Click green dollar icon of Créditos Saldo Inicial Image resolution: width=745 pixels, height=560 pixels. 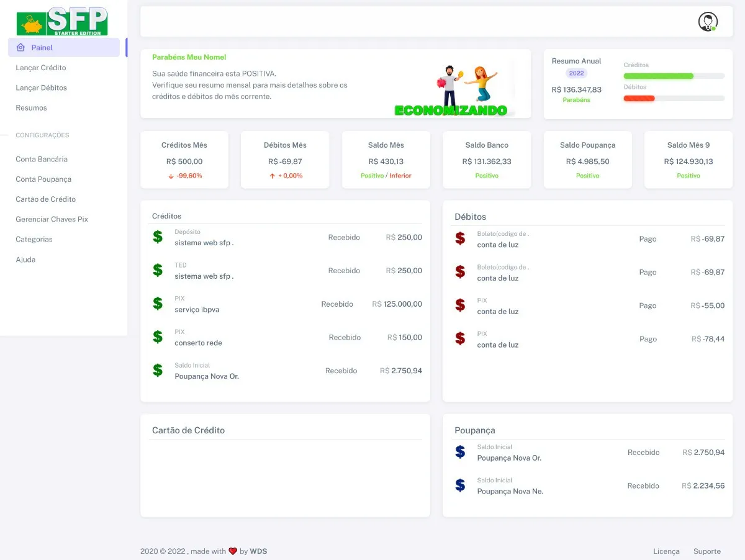(158, 371)
